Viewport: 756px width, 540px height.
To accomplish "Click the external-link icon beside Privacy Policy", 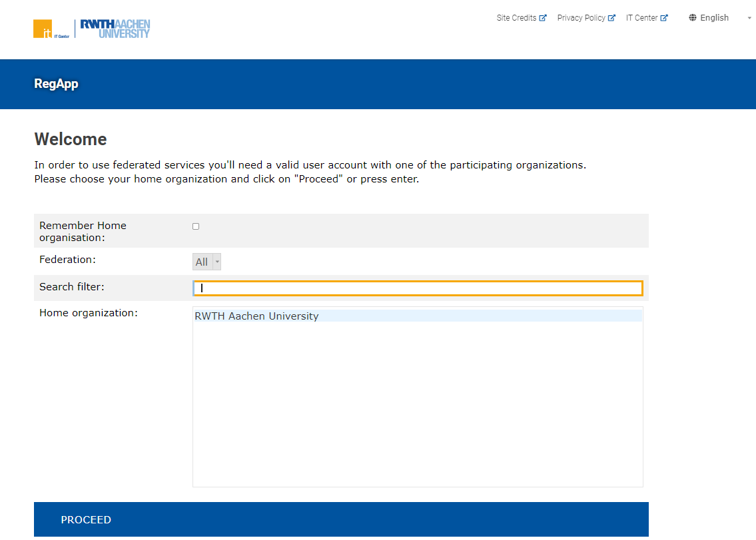I will click(x=611, y=17).
